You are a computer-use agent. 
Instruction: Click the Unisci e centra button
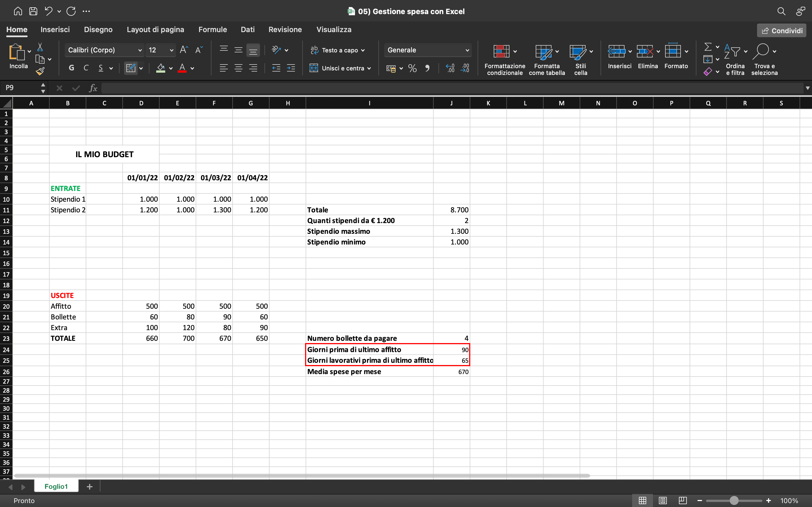(340, 68)
